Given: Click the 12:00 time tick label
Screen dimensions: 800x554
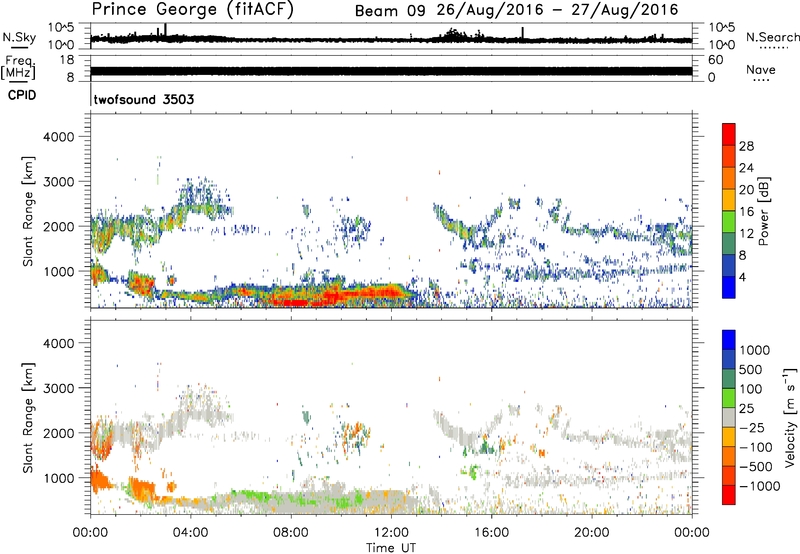Looking at the screenshot, I should 391,533.
